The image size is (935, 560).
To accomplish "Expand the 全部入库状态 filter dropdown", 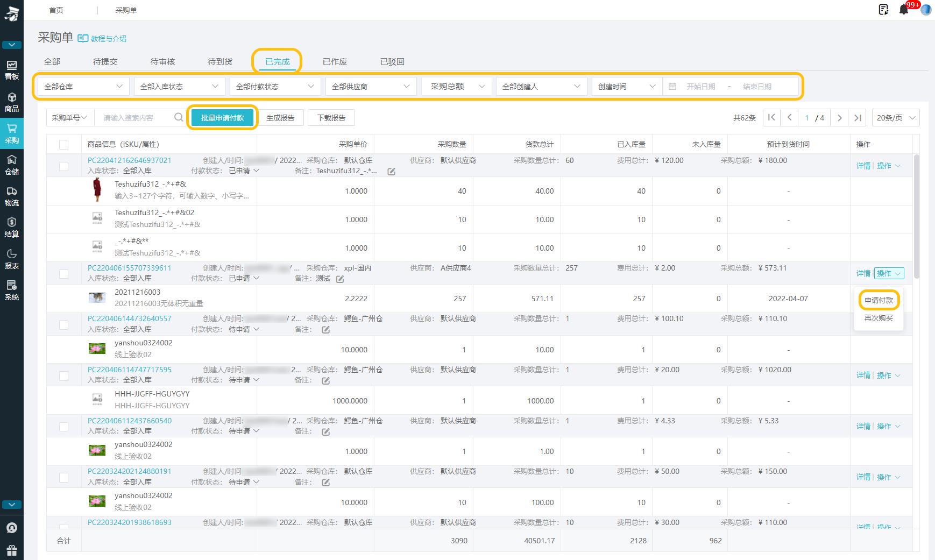I will (x=179, y=86).
